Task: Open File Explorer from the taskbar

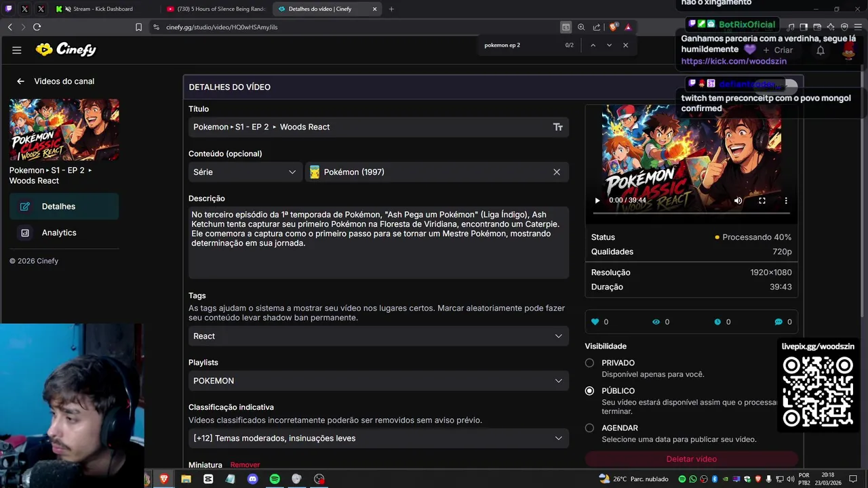Action: tap(186, 479)
